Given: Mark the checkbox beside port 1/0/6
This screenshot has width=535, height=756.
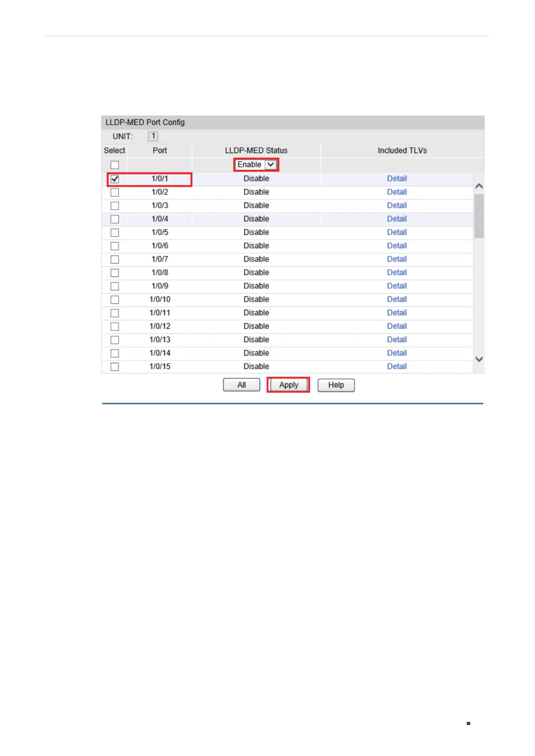Looking at the screenshot, I should coord(115,246).
